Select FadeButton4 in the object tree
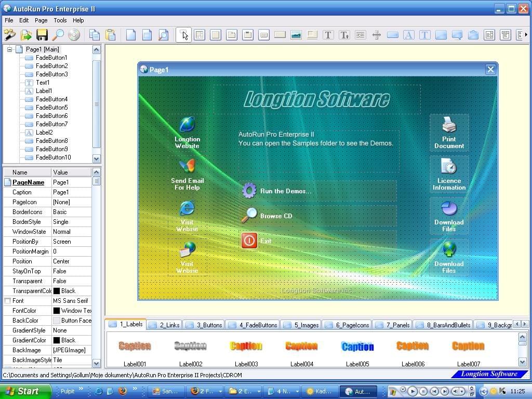Screen dimensions: 532x399 51,99
